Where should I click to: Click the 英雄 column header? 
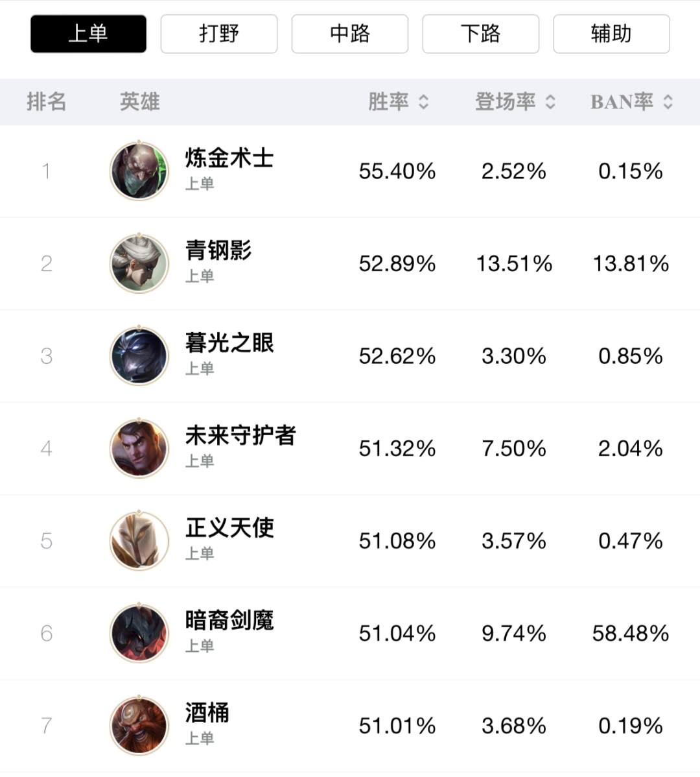139,102
